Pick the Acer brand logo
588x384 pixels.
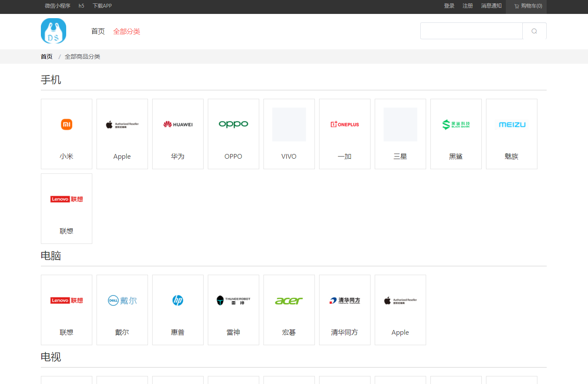click(x=289, y=300)
